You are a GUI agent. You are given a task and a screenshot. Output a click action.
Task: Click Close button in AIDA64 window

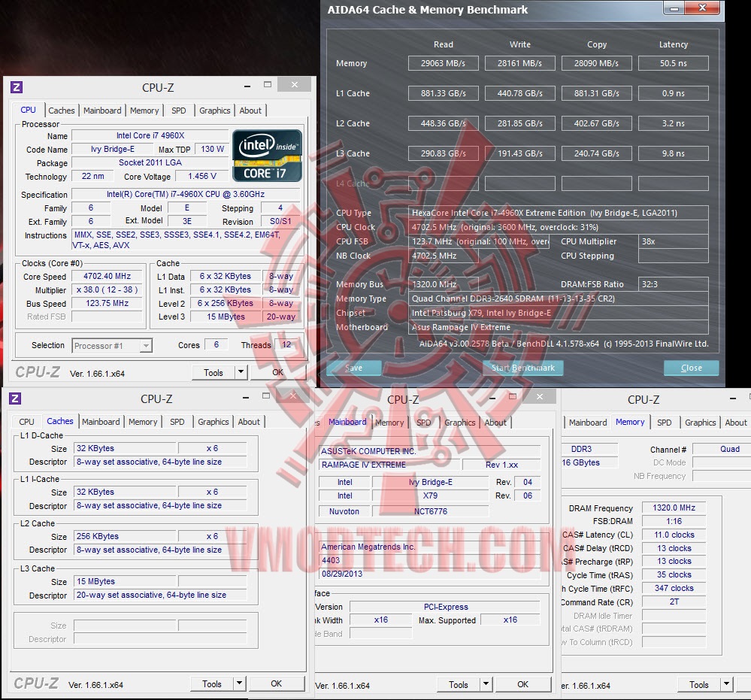click(691, 368)
